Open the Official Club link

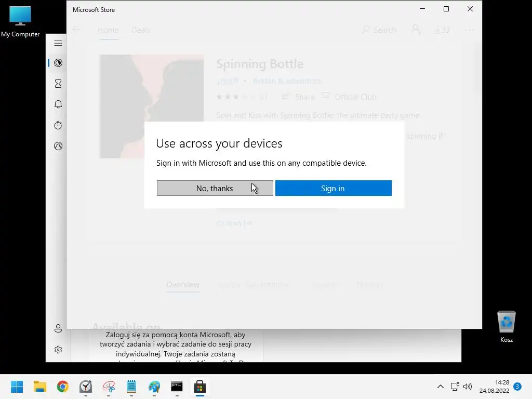[349, 97]
